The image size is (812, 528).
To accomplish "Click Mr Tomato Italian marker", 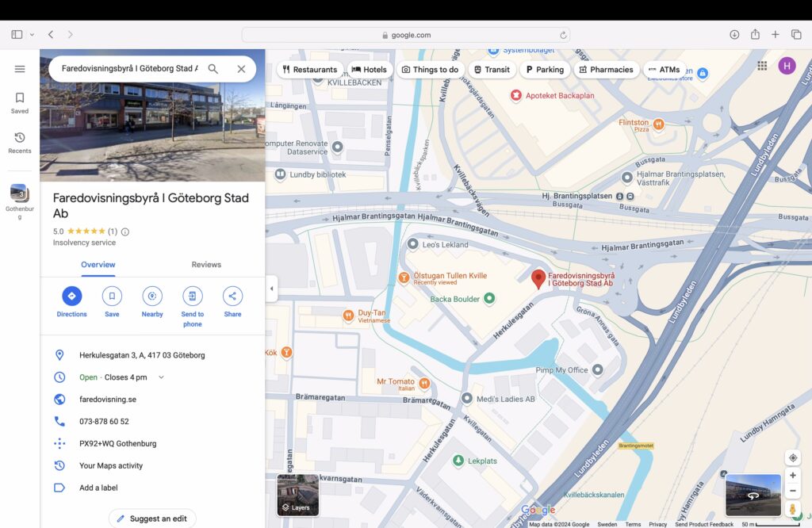I will click(424, 383).
